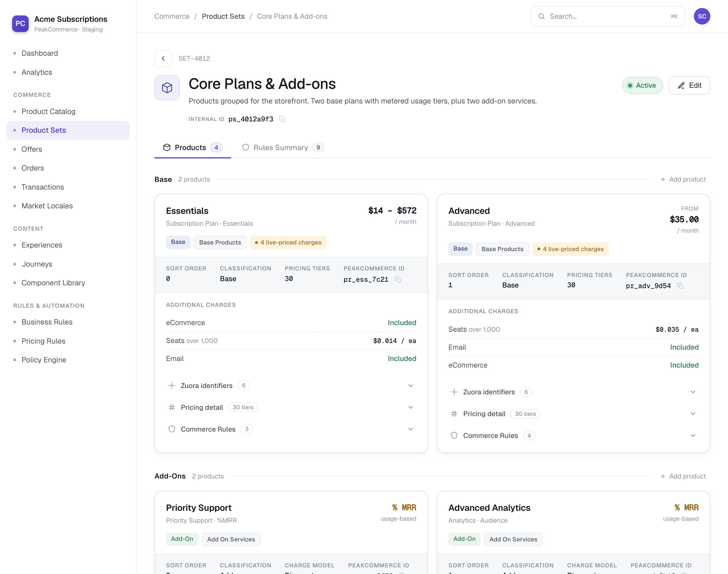
Task: Click the Add-On badge on Advanced Analytics
Action: (464, 539)
